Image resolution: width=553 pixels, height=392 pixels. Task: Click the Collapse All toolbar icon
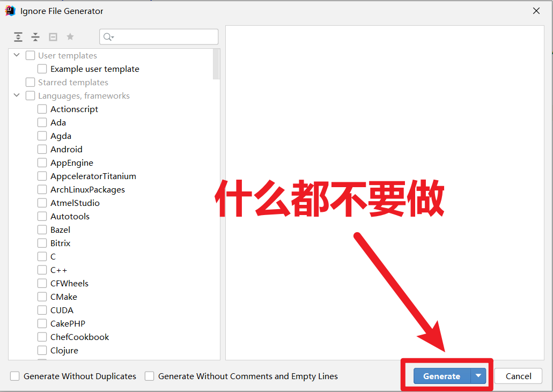click(x=35, y=36)
